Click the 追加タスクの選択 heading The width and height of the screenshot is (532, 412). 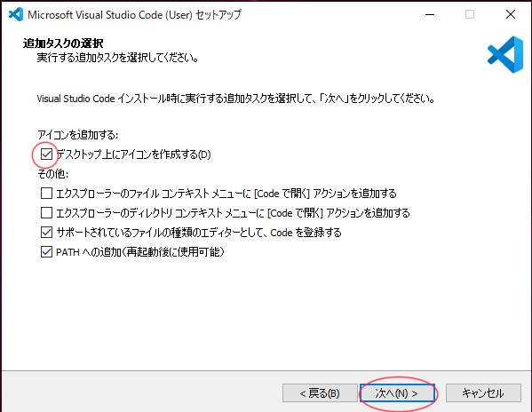coord(63,44)
